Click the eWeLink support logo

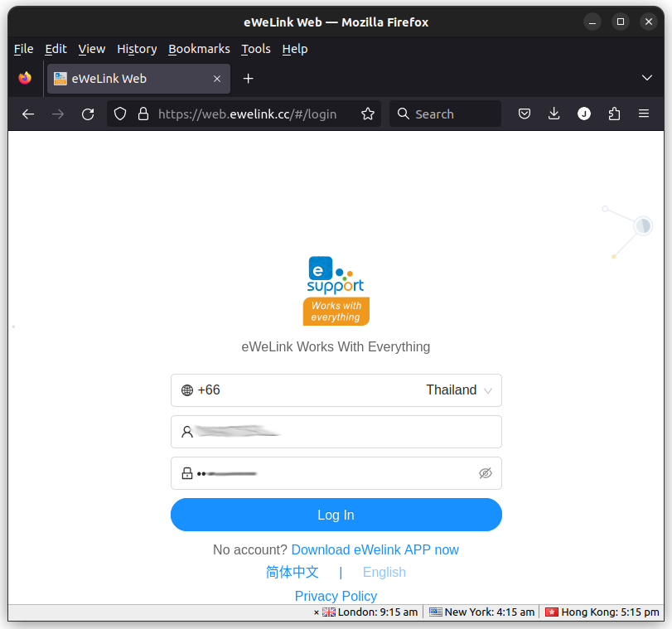336,291
